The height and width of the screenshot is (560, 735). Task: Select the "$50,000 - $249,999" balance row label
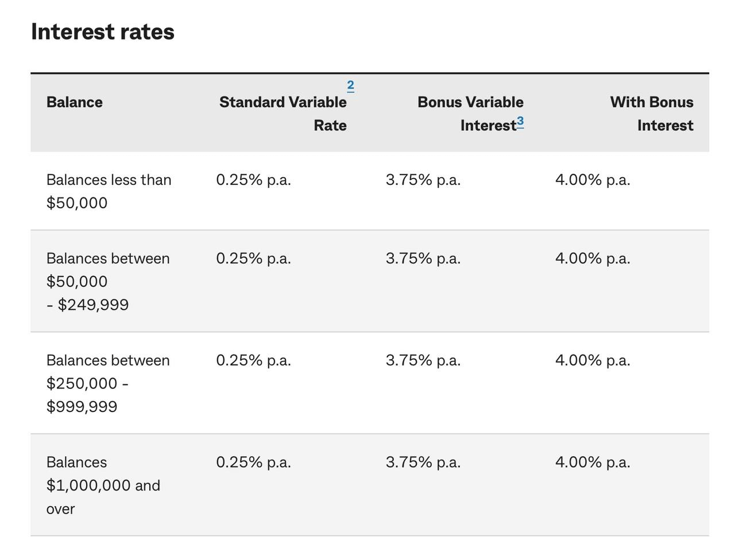108,281
